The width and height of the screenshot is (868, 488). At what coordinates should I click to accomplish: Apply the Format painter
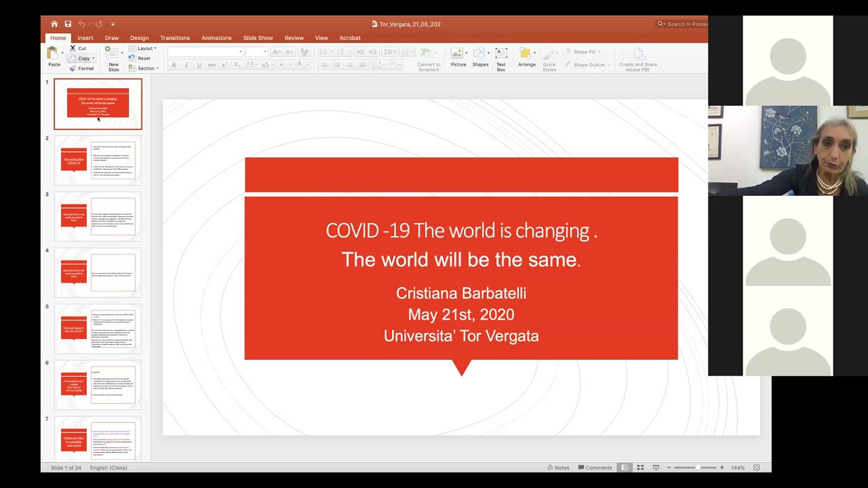[81, 68]
